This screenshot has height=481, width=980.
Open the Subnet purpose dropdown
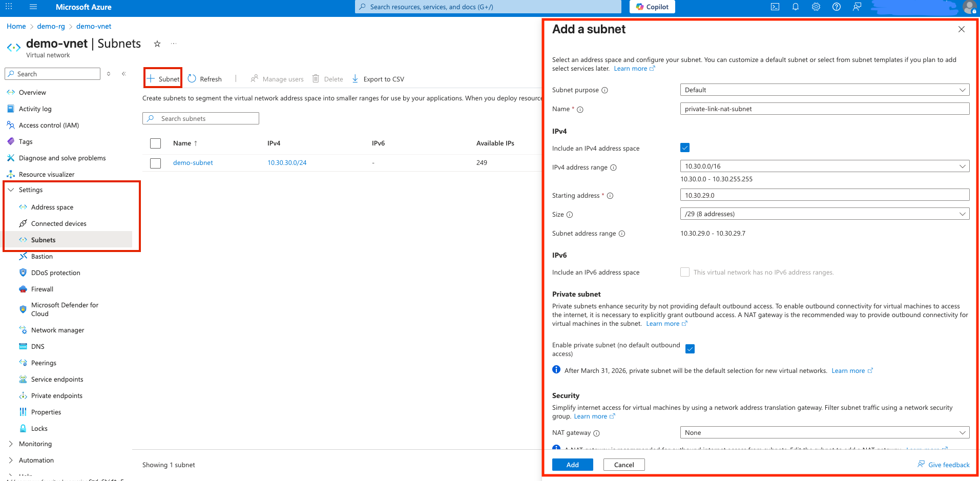click(x=824, y=90)
